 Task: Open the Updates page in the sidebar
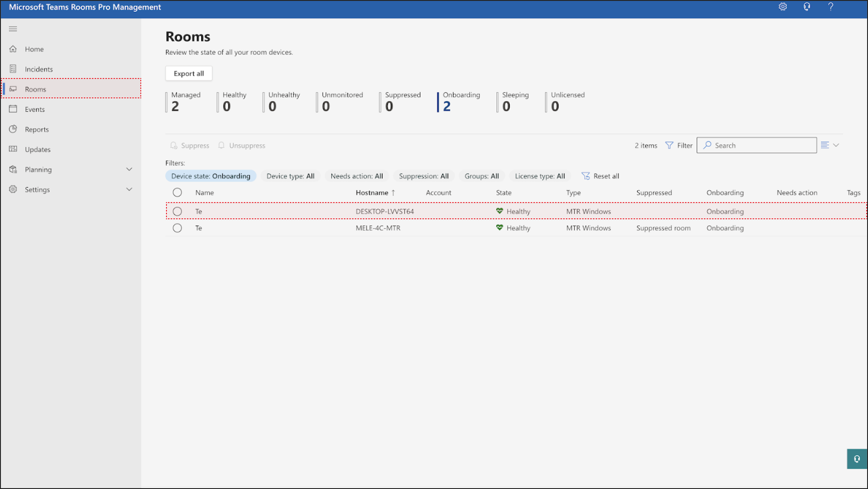[x=37, y=149]
